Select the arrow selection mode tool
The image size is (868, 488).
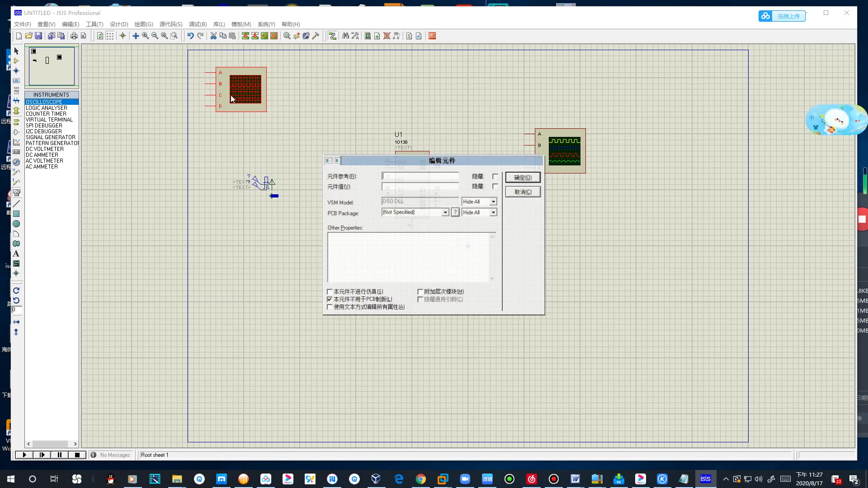click(x=16, y=51)
